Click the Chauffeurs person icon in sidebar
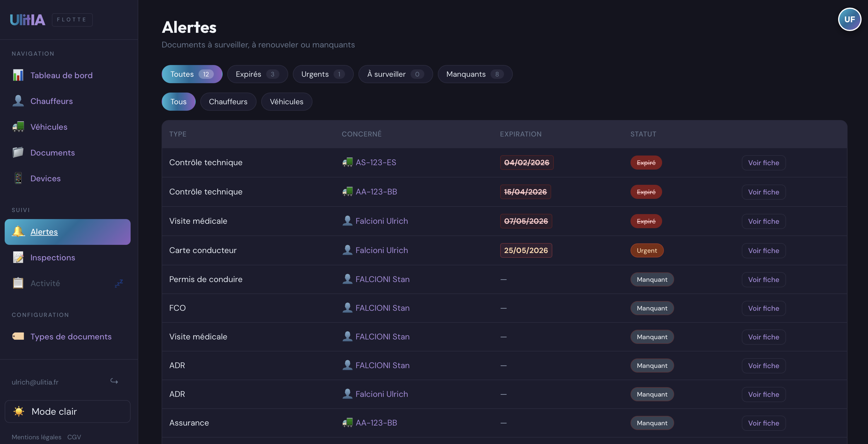Screen dimensions: 868x444 [x=18, y=101]
